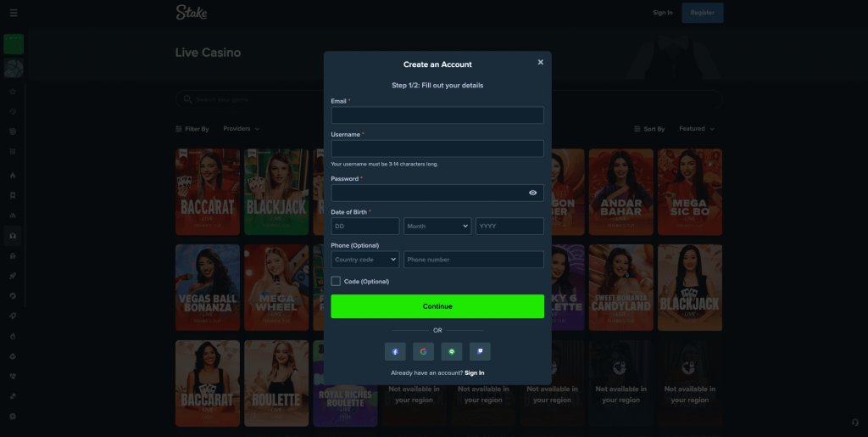868x437 pixels.
Task: Open Baccarat Live top-row thumbnail
Action: coord(208,192)
